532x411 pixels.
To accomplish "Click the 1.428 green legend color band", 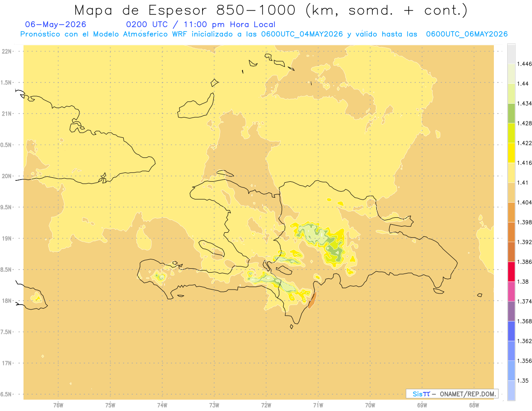I will click(511, 113).
